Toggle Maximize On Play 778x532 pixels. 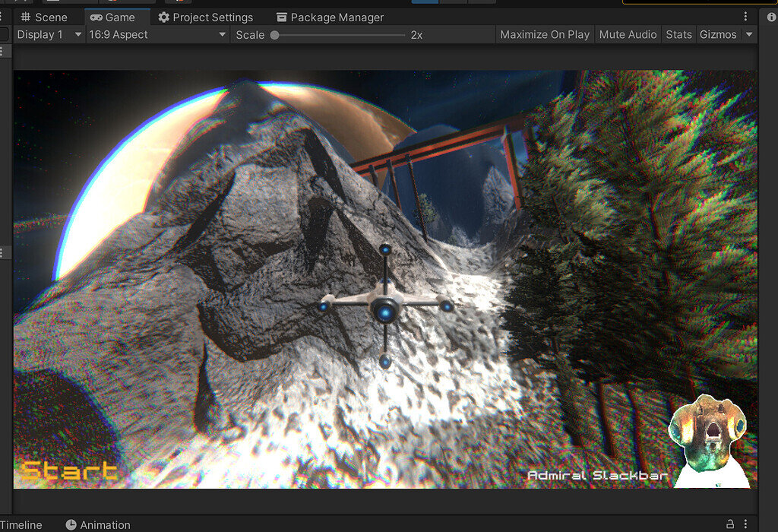[544, 34]
